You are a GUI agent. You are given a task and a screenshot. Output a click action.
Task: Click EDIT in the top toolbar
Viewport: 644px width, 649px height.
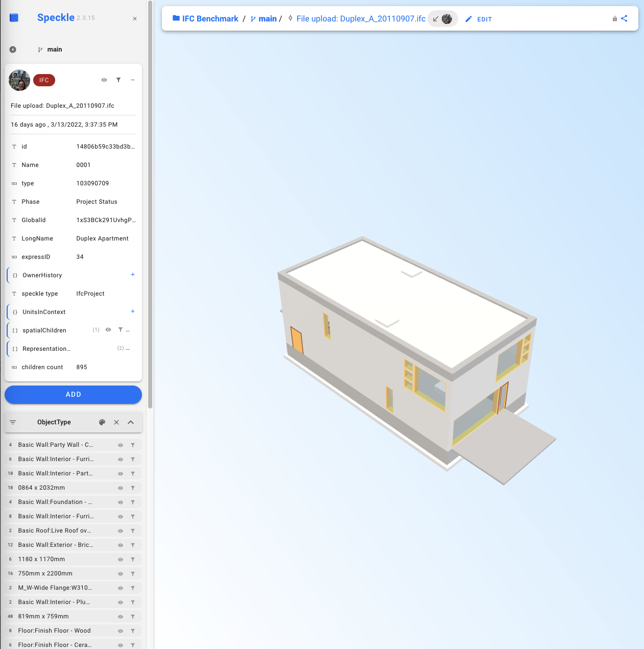click(479, 19)
